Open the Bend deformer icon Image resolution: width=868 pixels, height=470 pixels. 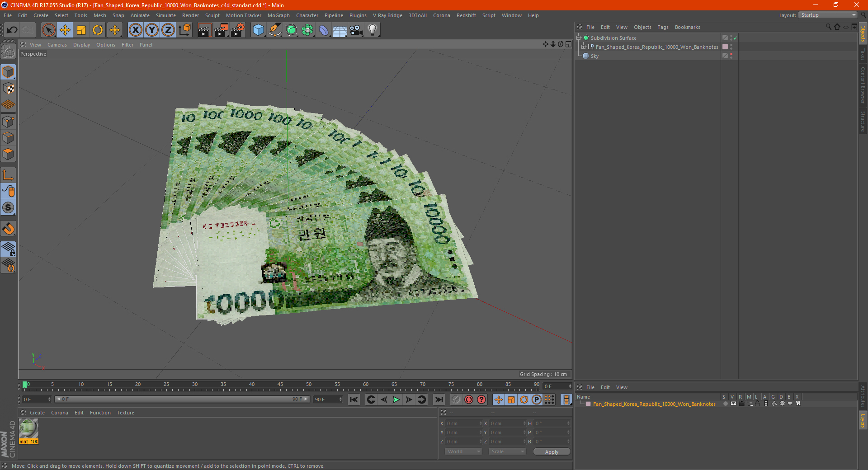point(324,30)
